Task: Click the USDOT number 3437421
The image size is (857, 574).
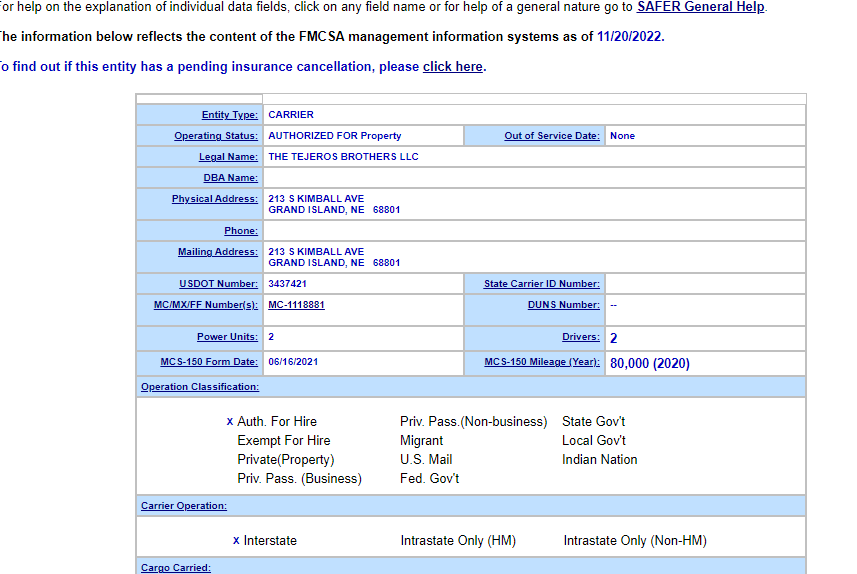Action: pos(287,284)
